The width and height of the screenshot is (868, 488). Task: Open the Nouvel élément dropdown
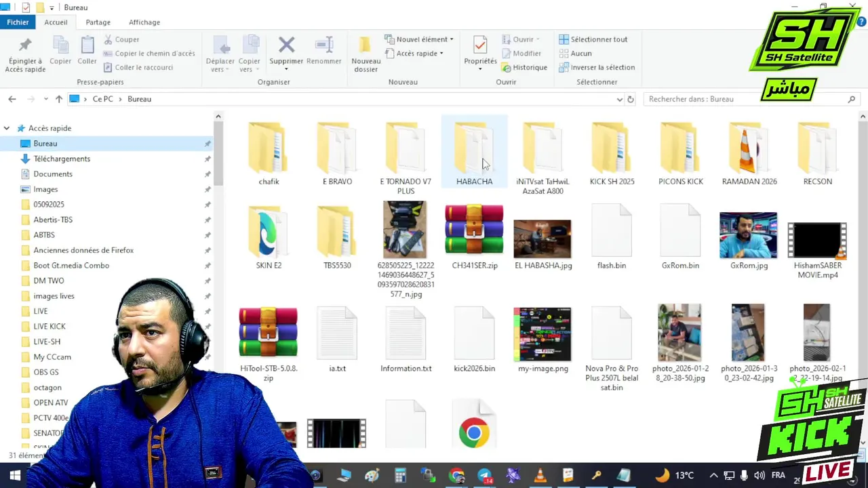point(419,39)
